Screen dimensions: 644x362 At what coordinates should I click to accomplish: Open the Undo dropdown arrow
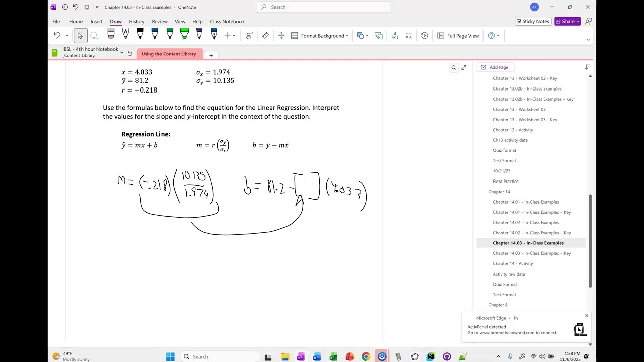pos(67,36)
